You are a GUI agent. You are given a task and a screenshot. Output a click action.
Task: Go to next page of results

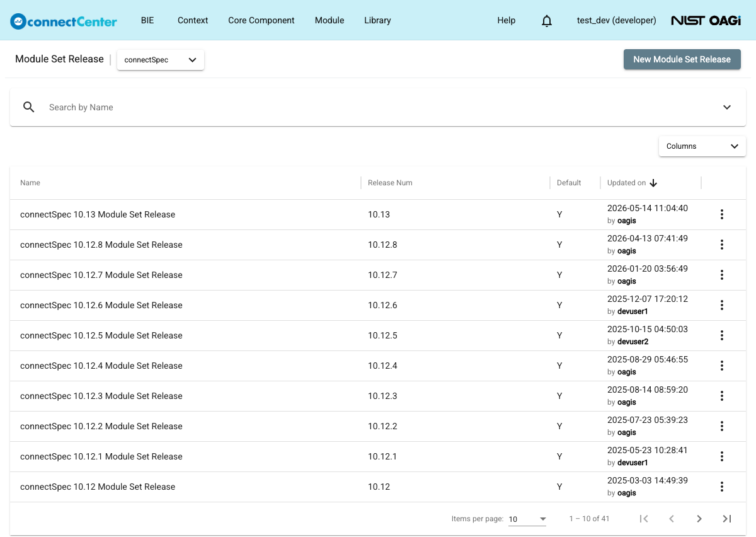click(699, 519)
